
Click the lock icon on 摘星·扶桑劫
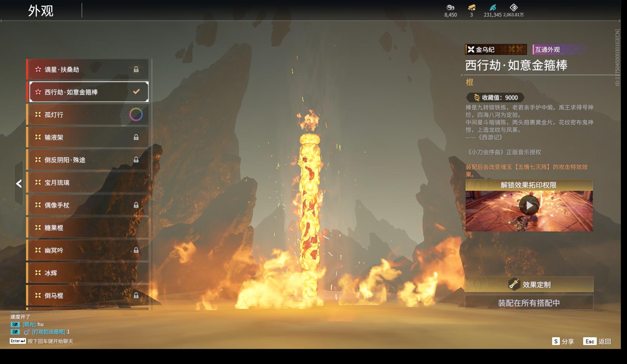[x=136, y=69]
